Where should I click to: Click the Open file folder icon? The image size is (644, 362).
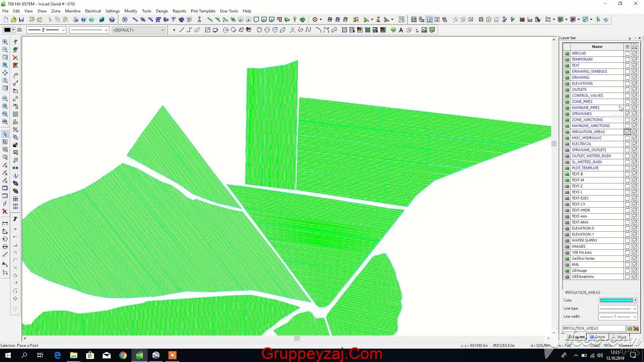(14, 20)
